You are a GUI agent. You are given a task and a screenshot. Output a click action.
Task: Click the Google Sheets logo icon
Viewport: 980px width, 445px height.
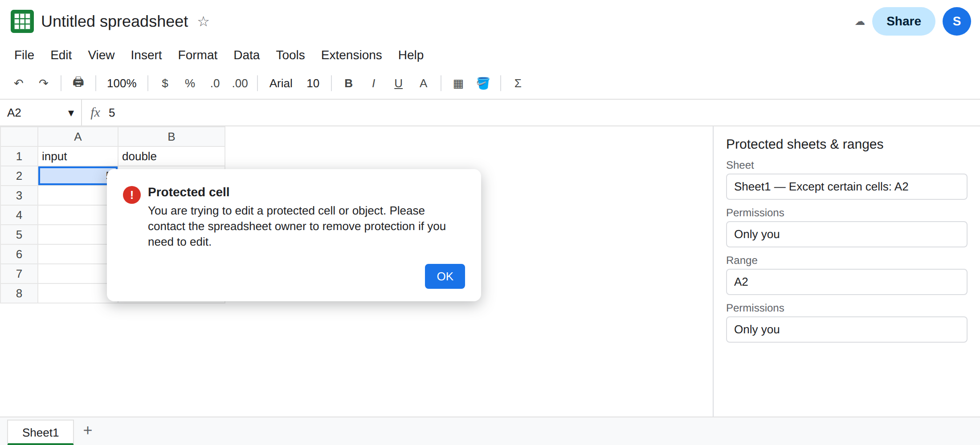[22, 21]
